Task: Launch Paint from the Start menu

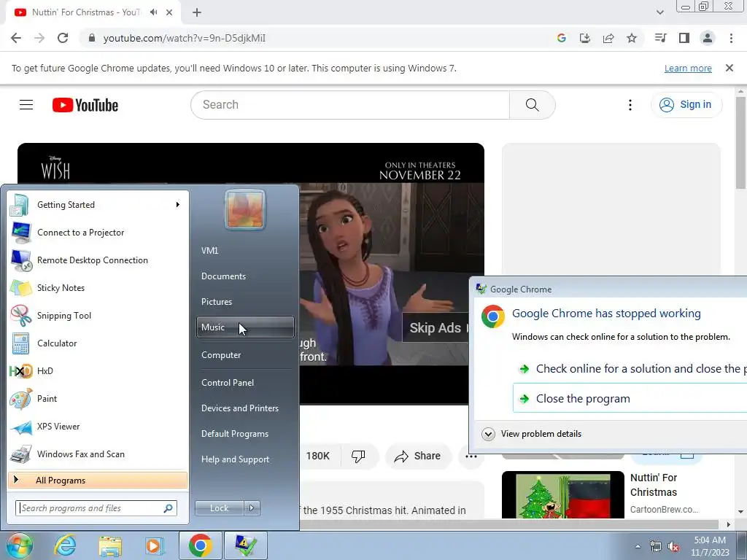Action: pos(98,399)
